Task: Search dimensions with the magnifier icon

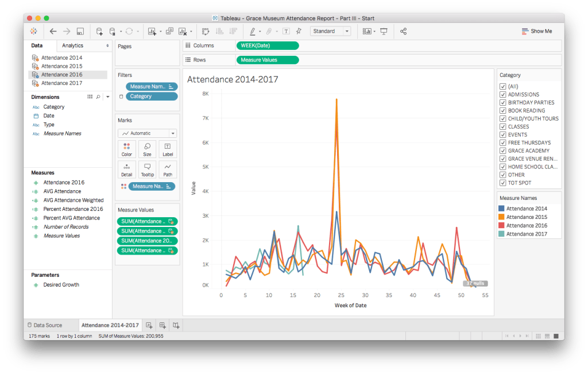Action: [x=98, y=97]
